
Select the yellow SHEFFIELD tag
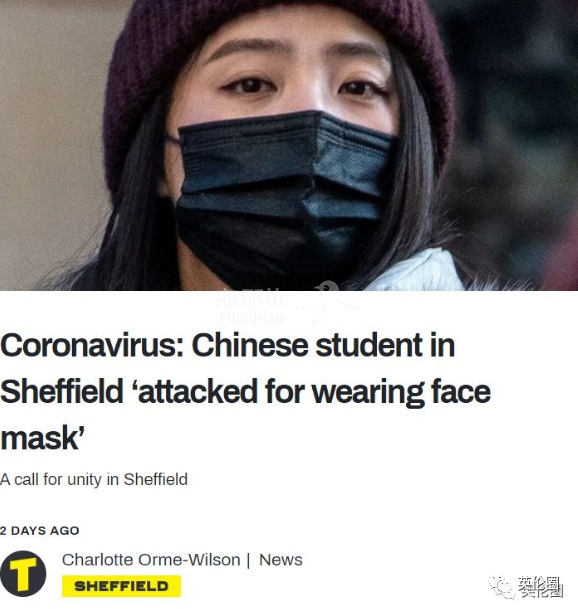[121, 586]
